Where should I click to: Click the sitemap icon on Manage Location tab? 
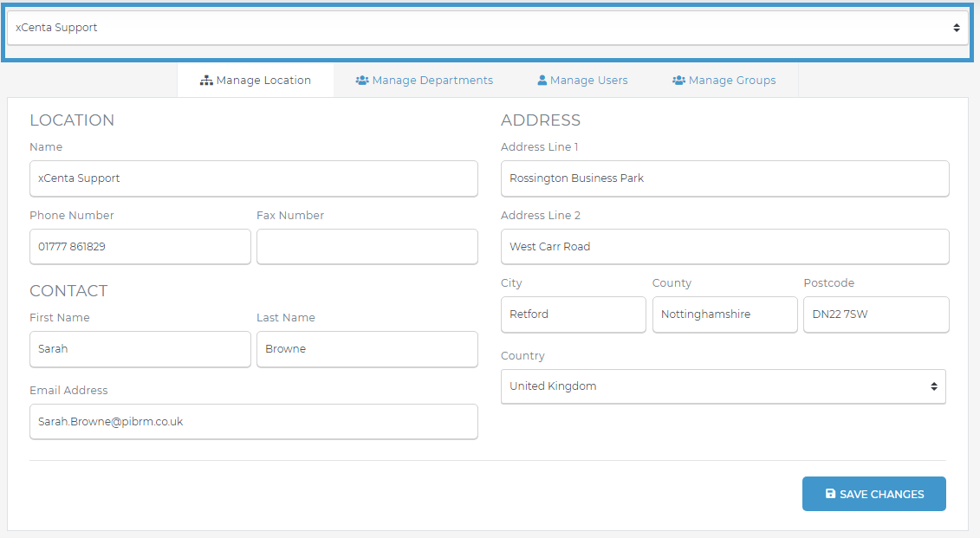pos(206,81)
